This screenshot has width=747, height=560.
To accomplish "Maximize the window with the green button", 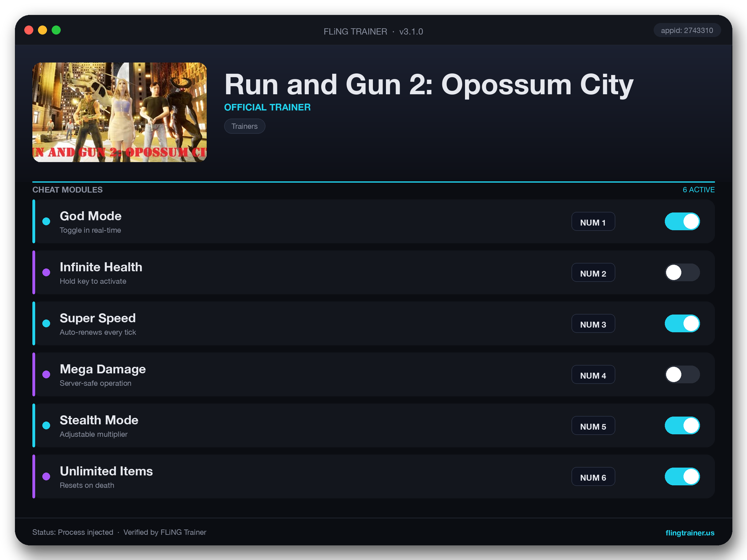I will pos(56,30).
